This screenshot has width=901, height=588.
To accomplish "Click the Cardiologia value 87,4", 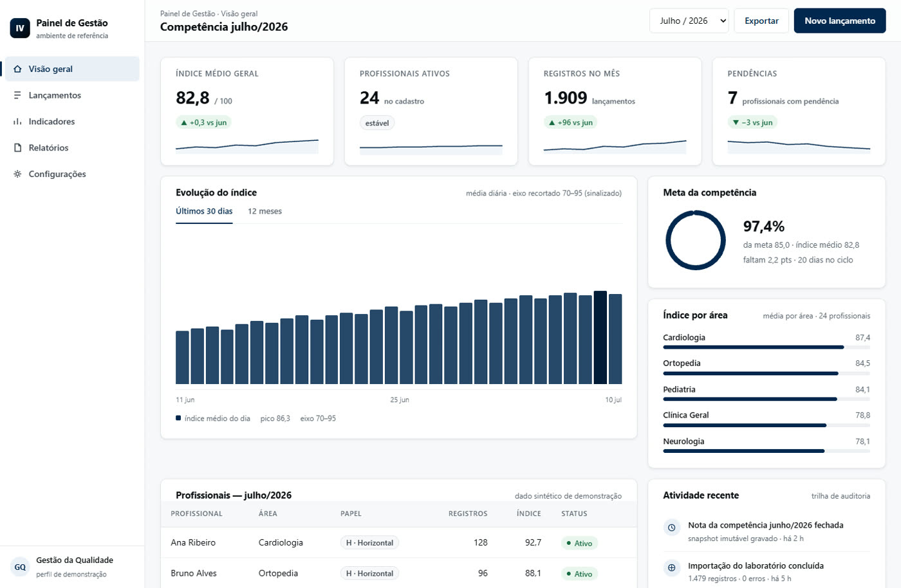I will 862,338.
